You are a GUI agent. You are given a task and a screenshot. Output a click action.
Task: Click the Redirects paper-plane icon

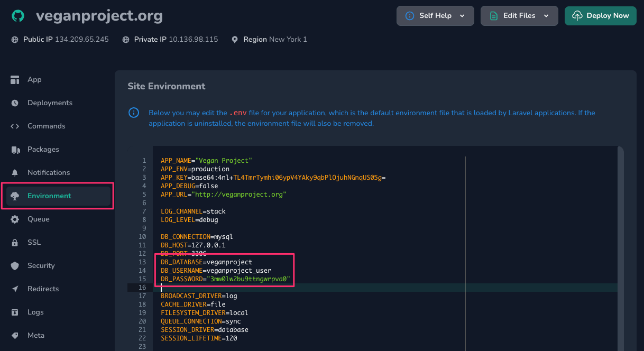(x=15, y=289)
